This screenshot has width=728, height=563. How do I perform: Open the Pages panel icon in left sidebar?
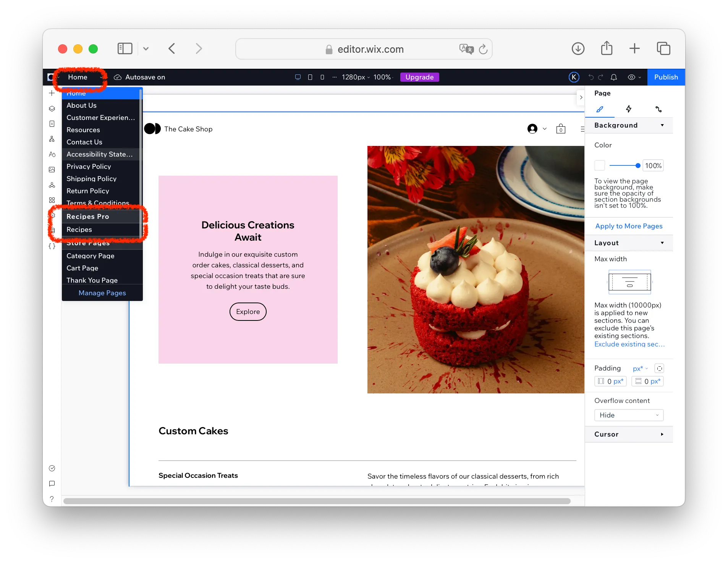(52, 124)
